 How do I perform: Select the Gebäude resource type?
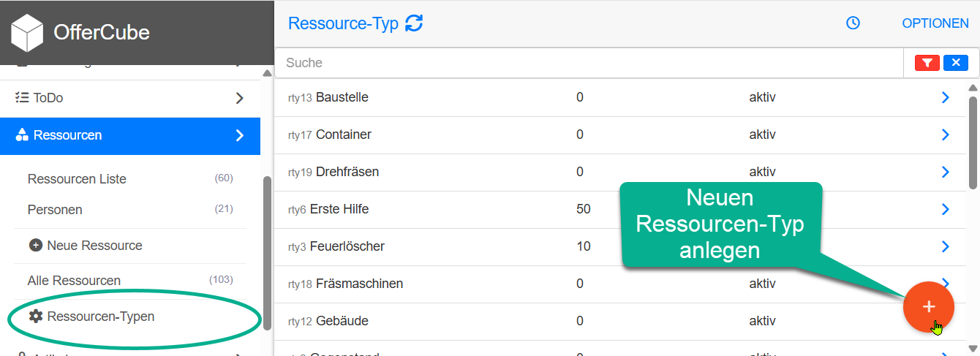(x=342, y=321)
